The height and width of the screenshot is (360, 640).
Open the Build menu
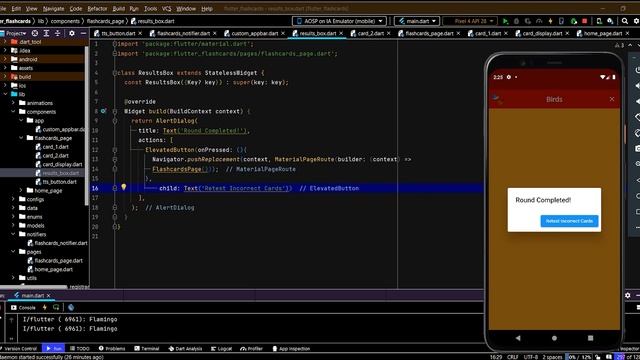coord(118,9)
